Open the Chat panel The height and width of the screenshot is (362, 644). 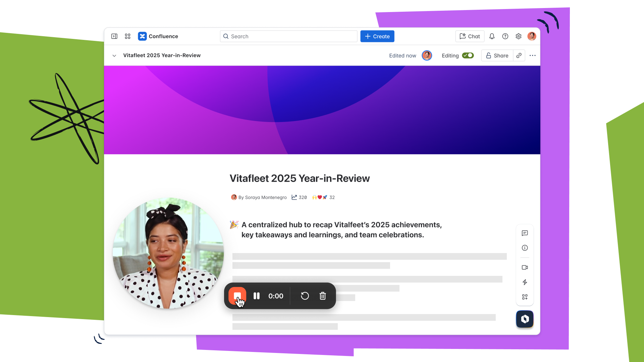click(470, 36)
